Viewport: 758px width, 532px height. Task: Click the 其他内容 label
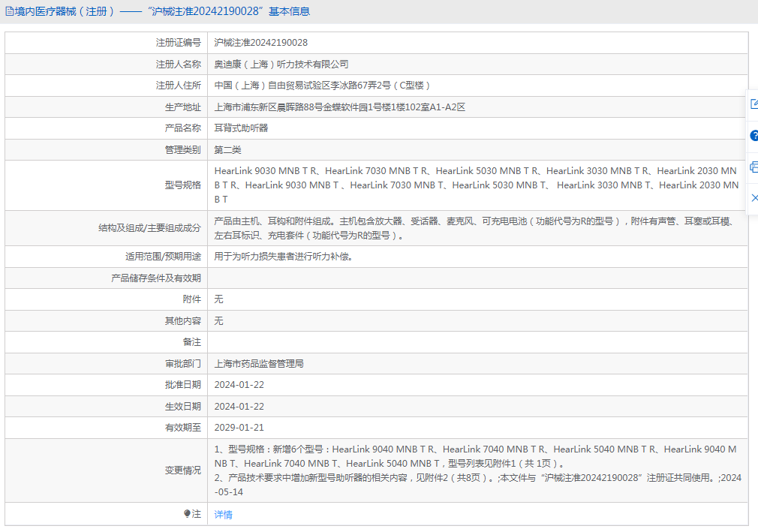(182, 321)
